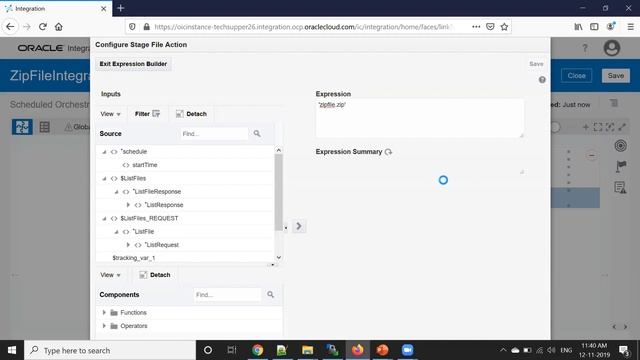Open Task View on the taskbar

coord(232,350)
